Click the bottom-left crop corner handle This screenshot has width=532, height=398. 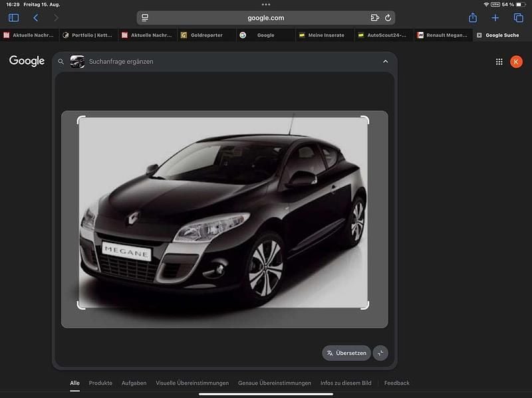(80, 306)
